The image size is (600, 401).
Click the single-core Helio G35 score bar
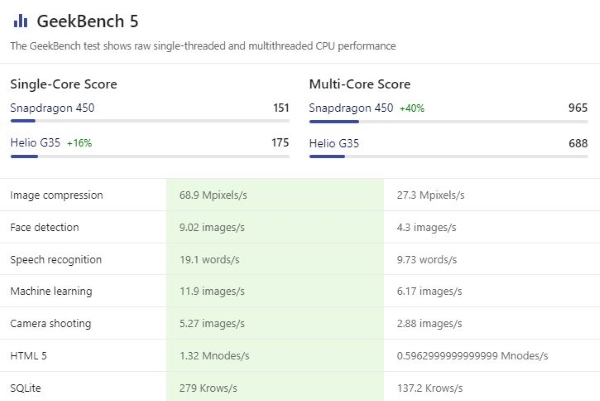(150, 156)
